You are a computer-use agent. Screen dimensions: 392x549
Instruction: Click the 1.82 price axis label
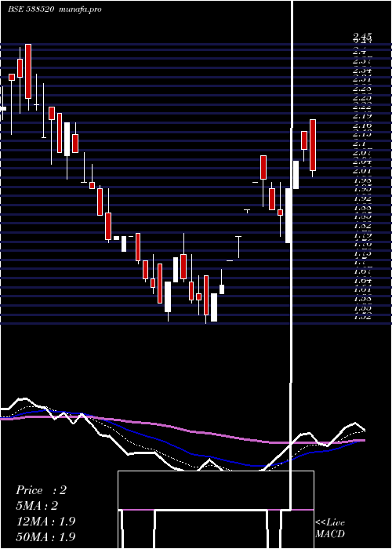click(x=362, y=225)
